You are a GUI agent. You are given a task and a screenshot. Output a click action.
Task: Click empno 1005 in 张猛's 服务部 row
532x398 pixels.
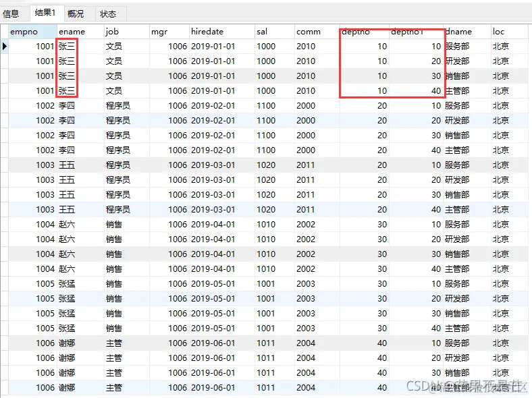click(x=45, y=284)
